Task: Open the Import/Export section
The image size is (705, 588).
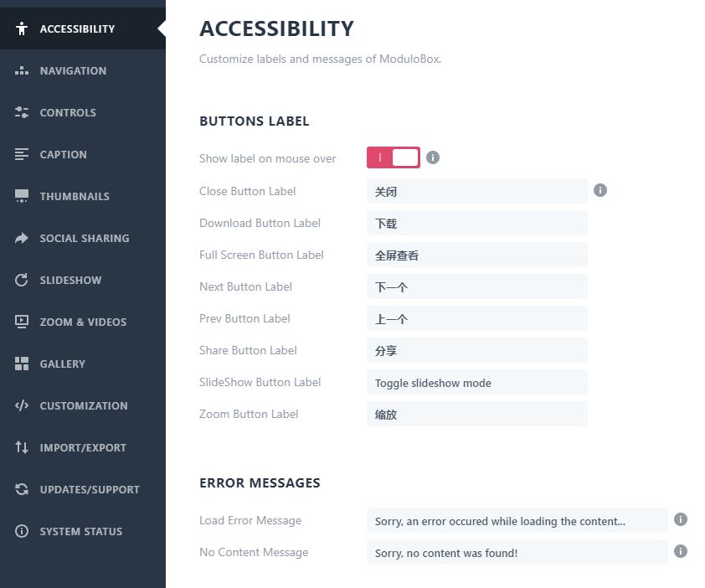Action: (82, 448)
